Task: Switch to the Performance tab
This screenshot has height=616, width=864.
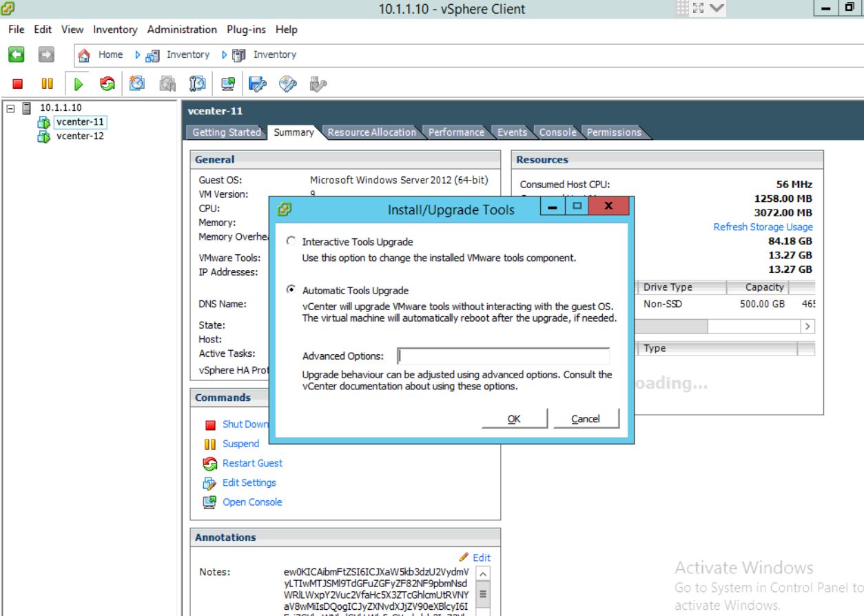Action: tap(455, 132)
